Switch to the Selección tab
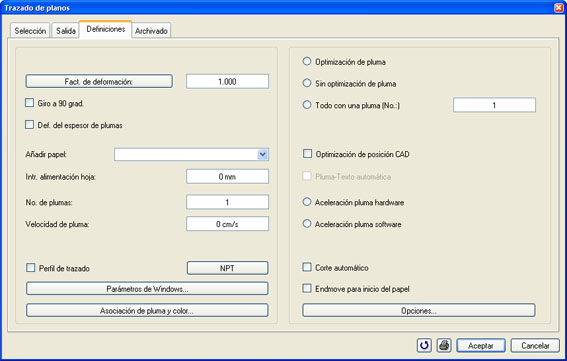 coord(30,31)
